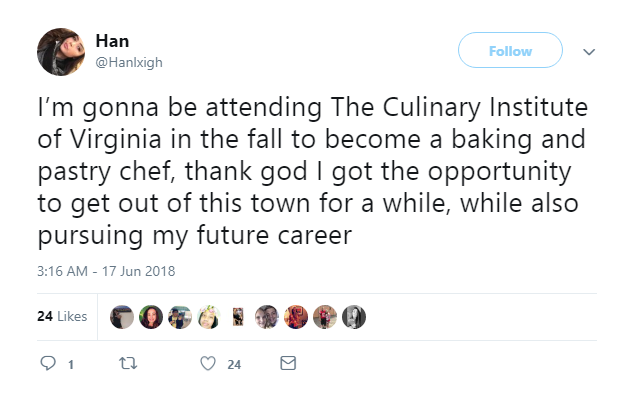Viewport: 630px width, 395px height.
Task: Open fourth liker's flower crown avatar
Action: 209,317
